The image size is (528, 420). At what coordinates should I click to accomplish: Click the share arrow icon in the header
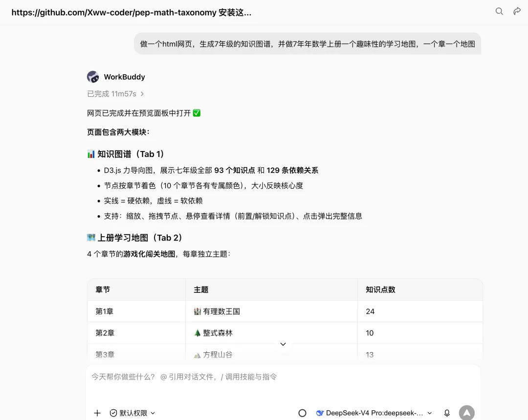pyautogui.click(x=517, y=11)
